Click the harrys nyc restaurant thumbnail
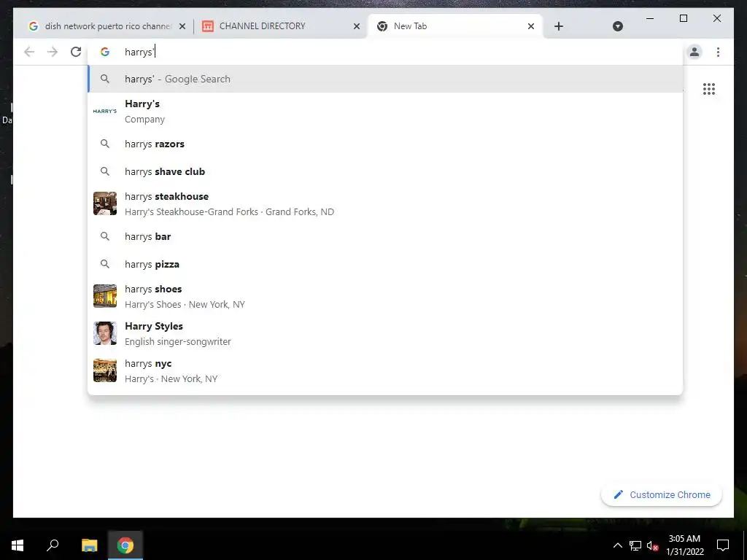The width and height of the screenshot is (747, 560). coord(105,370)
